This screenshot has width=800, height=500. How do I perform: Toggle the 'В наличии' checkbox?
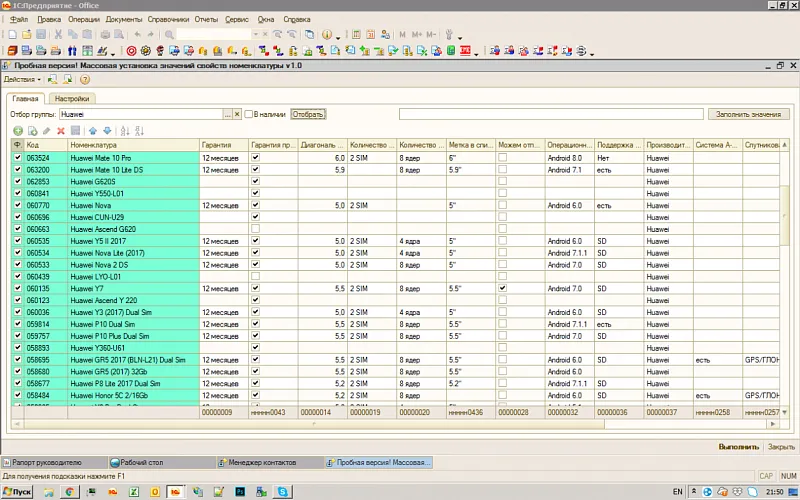pos(248,114)
